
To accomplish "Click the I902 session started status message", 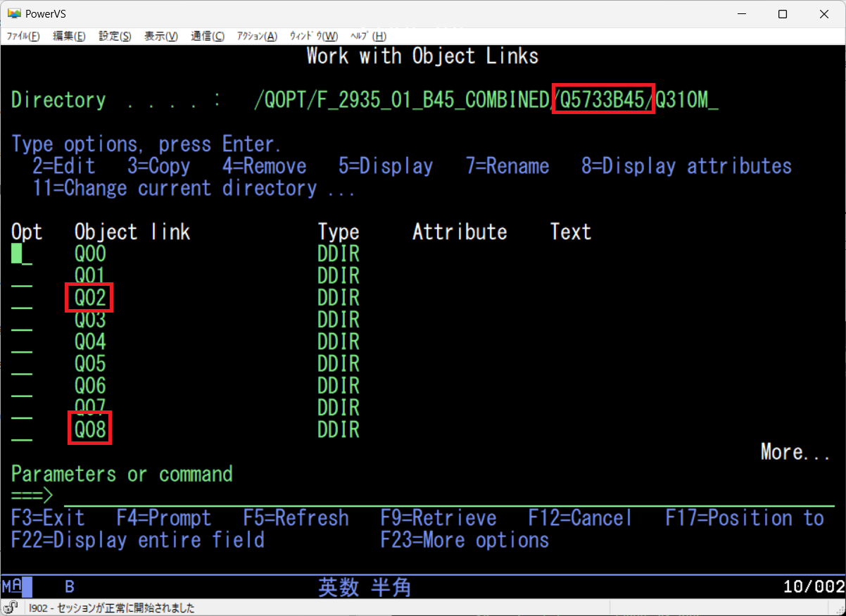I will click(x=111, y=608).
